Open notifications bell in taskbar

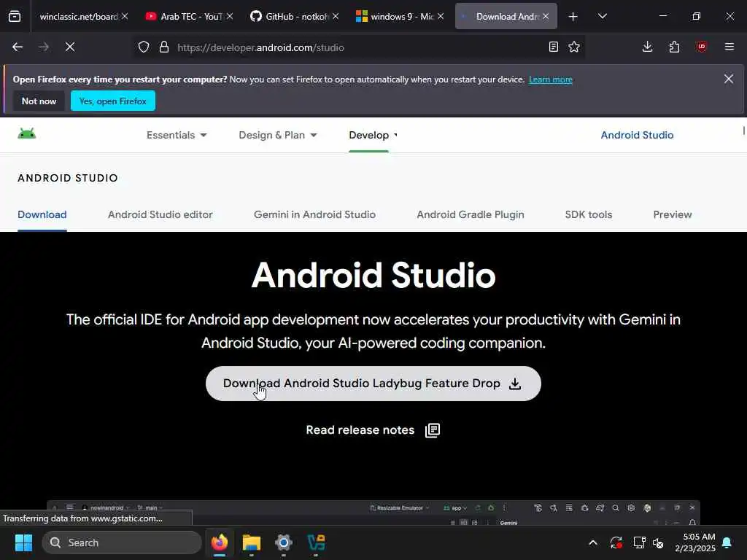pyautogui.click(x=727, y=542)
